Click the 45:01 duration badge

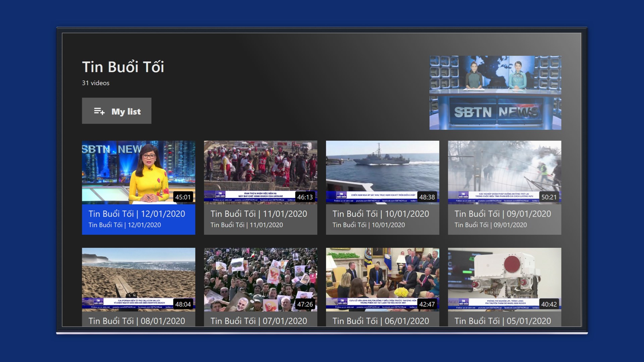point(183,197)
